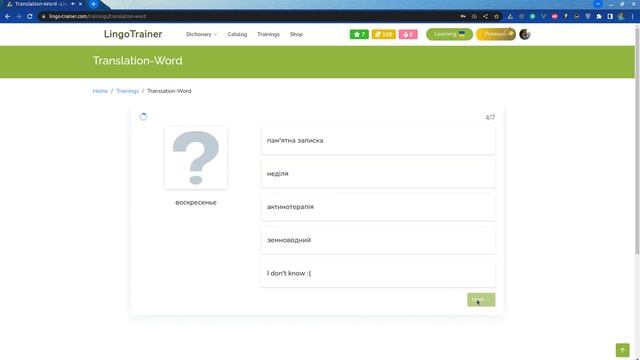Open the browser side panel icon

[x=610, y=16]
